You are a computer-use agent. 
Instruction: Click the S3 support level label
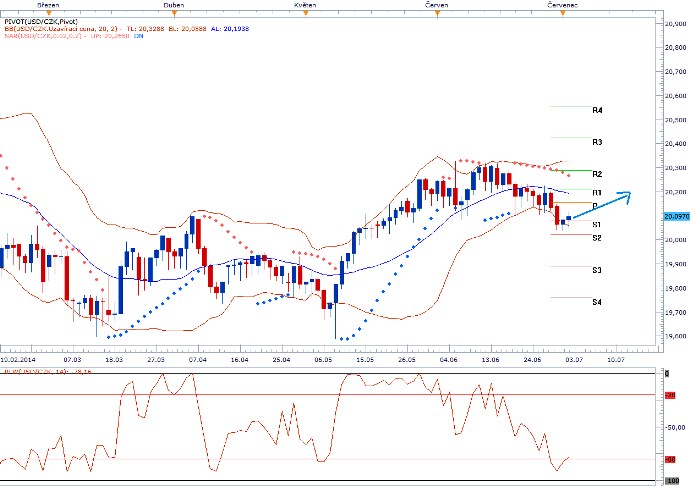[596, 270]
